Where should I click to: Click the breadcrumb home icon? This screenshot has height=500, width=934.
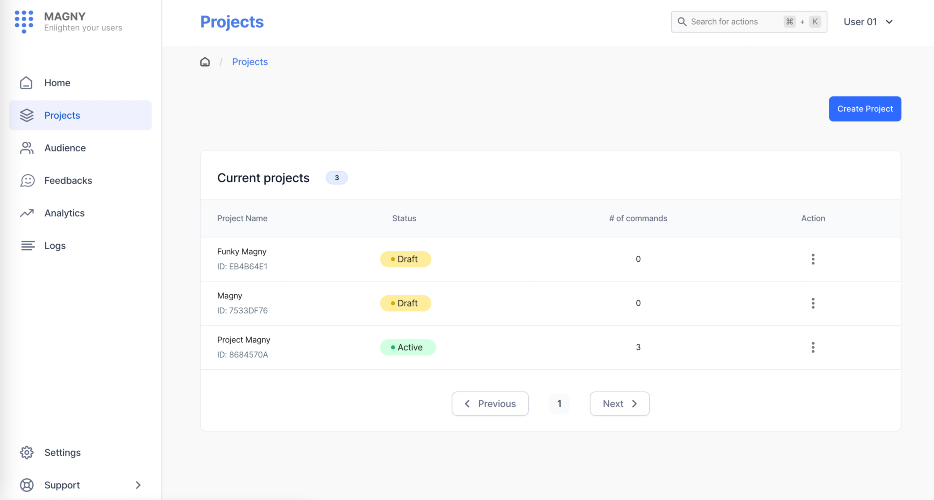point(205,62)
